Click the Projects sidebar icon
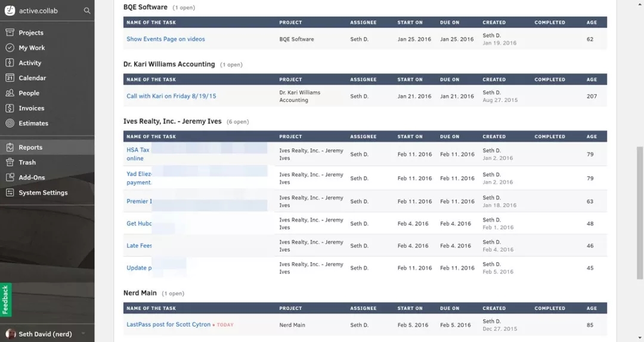Viewport: 644px width, 342px height. (x=10, y=32)
